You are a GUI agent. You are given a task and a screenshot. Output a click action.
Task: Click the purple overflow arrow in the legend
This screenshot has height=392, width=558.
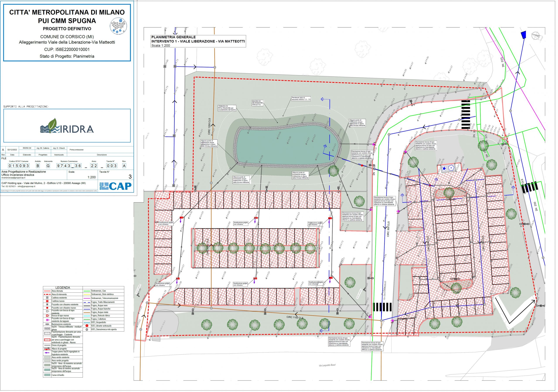pyautogui.click(x=47, y=353)
